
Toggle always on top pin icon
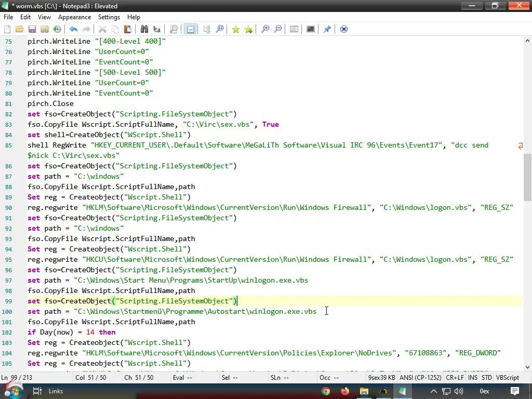click(327, 29)
